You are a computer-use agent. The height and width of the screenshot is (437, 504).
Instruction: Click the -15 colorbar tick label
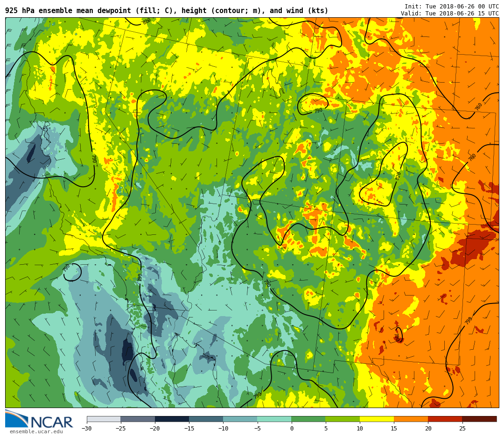(x=189, y=428)
